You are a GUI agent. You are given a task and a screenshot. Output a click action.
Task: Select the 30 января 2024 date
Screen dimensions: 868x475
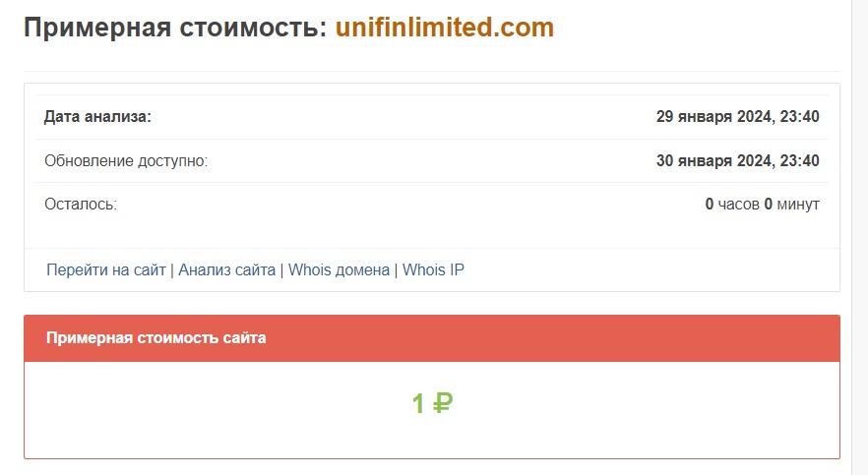[x=714, y=160]
